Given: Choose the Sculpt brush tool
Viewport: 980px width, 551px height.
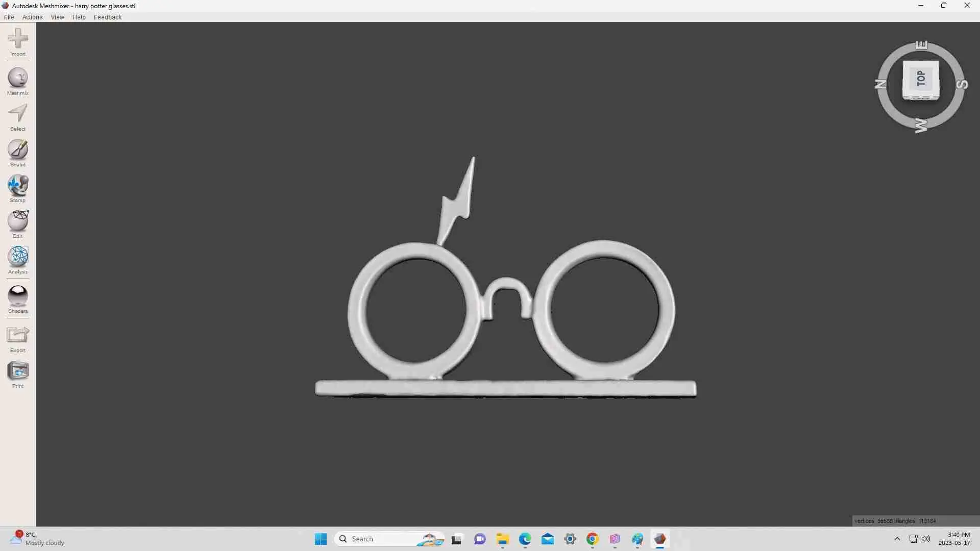Looking at the screenshot, I should click(18, 153).
